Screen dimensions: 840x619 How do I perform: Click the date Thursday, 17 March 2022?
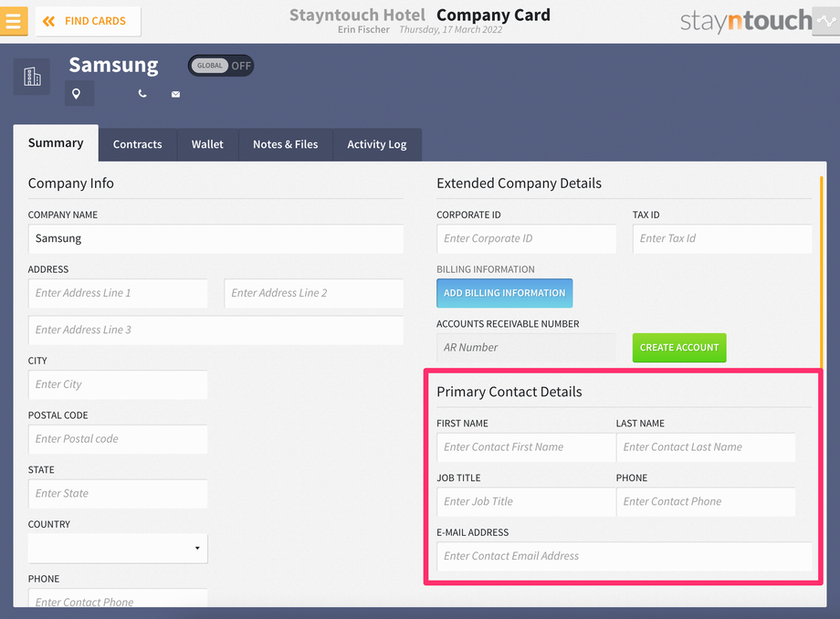pyautogui.click(x=450, y=29)
